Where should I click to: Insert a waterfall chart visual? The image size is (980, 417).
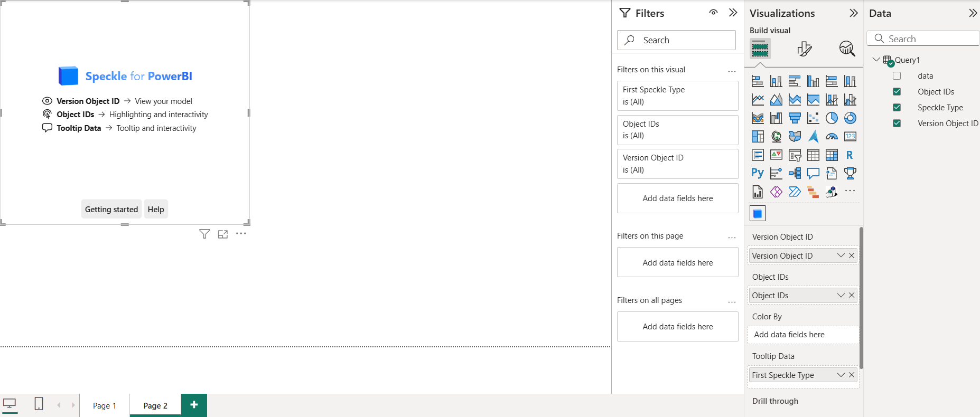[x=776, y=118]
